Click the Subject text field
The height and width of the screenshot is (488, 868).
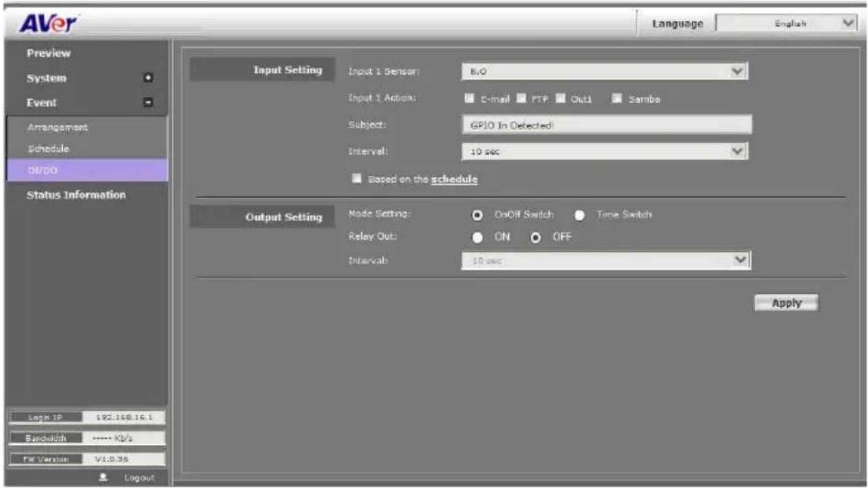point(607,124)
